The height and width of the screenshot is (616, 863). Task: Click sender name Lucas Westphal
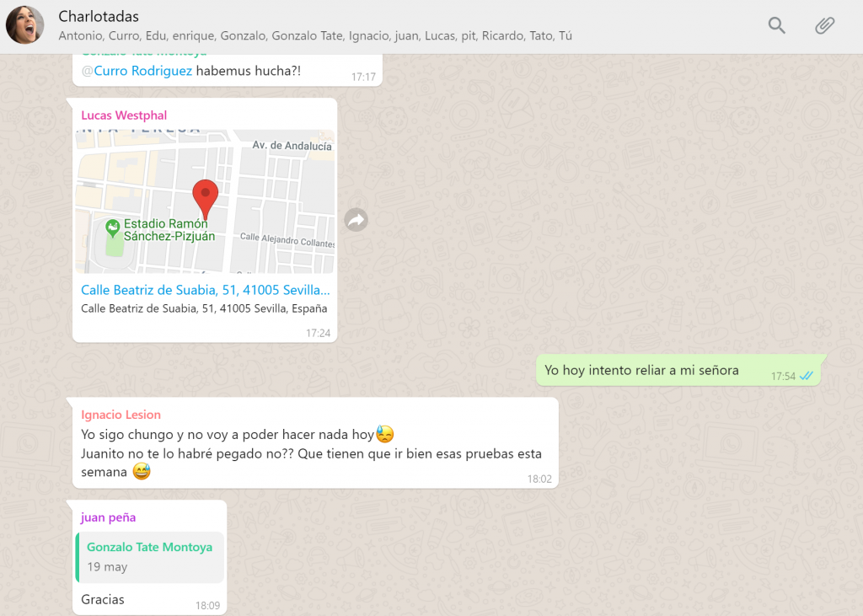pyautogui.click(x=124, y=115)
